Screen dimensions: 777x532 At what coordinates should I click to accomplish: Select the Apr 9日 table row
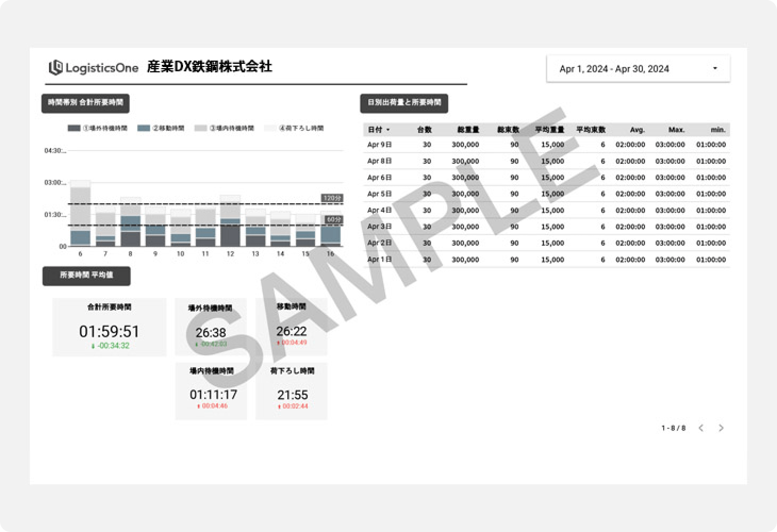[546, 145]
